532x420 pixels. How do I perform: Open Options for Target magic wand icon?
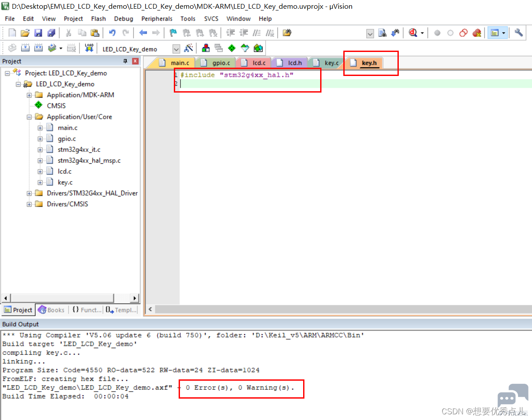189,48
